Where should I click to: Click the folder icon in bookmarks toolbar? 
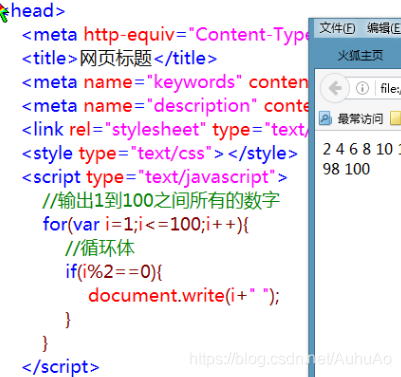[396, 118]
